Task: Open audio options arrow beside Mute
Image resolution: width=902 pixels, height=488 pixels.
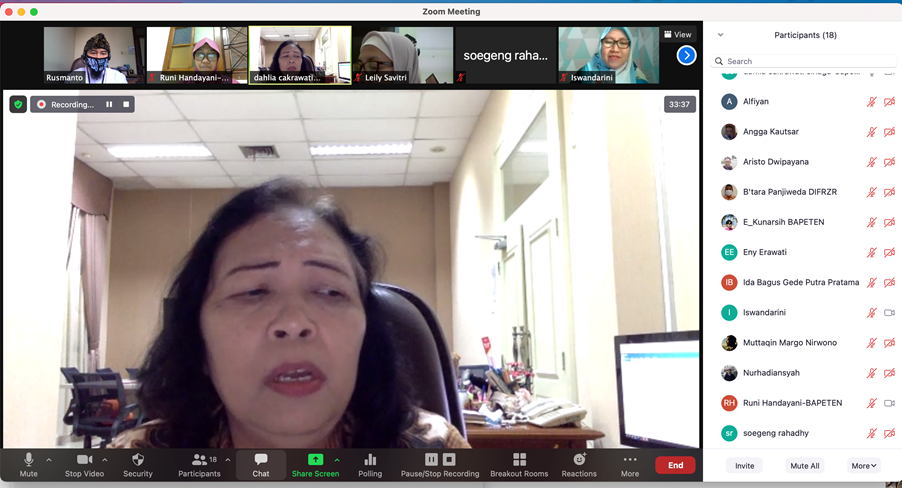Action: (x=49, y=460)
